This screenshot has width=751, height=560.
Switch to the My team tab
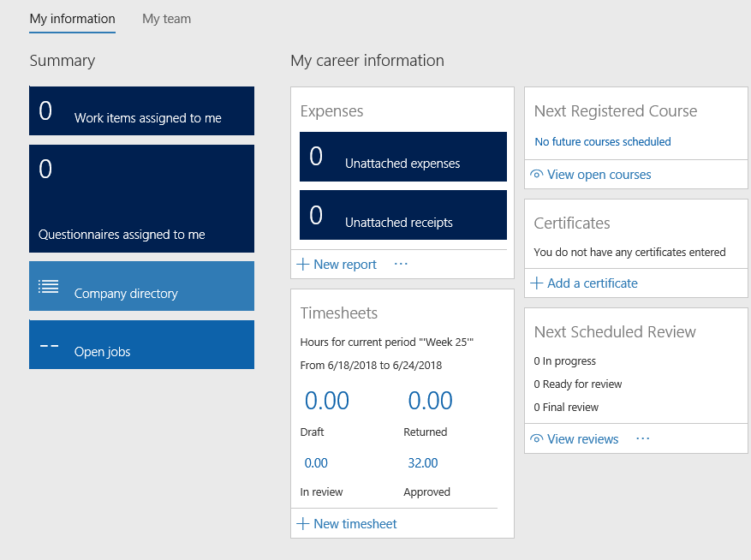(x=166, y=19)
